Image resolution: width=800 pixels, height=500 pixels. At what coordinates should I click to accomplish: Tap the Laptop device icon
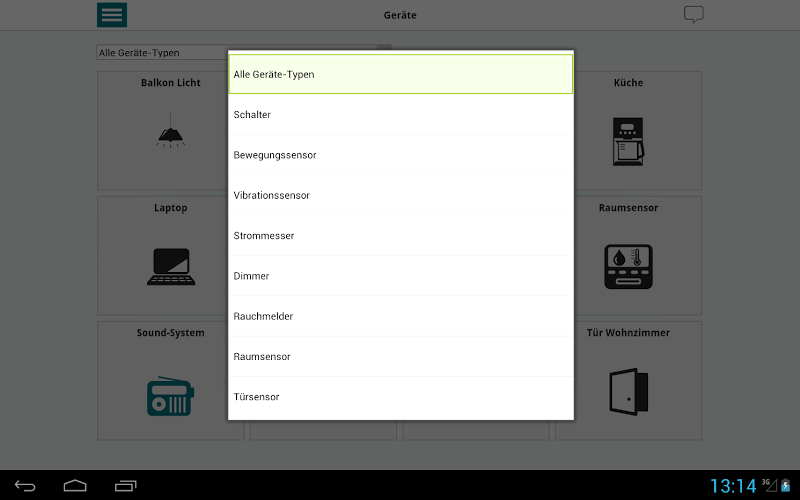171,266
